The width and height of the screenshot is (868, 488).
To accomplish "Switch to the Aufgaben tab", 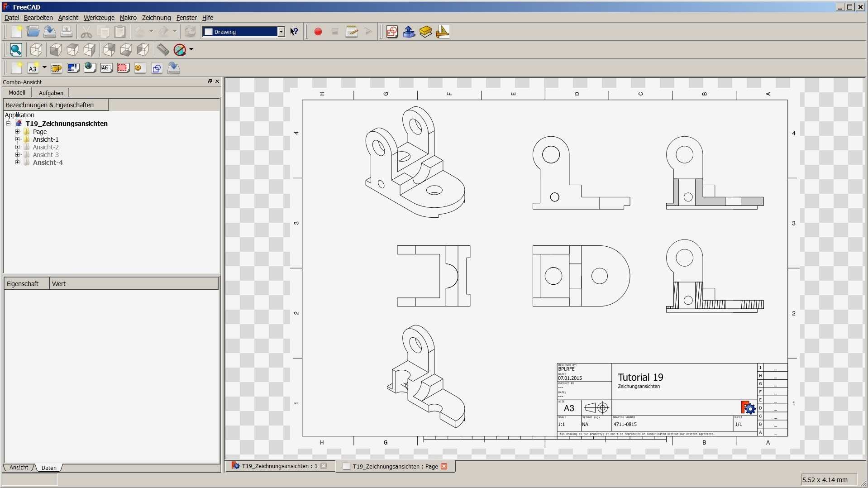I will coord(51,93).
